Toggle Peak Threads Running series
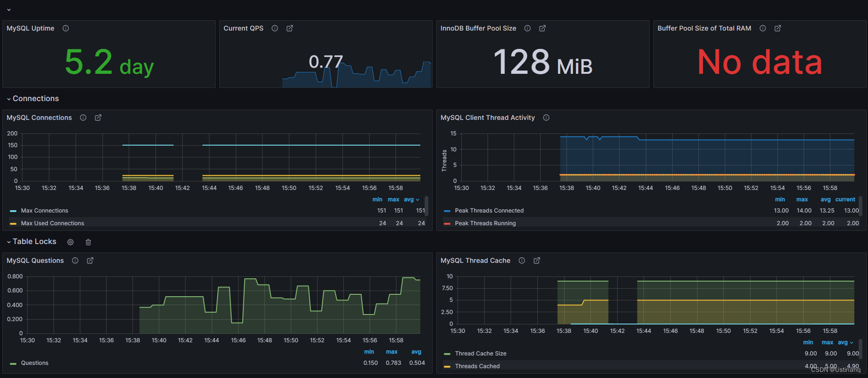Screen dimensions: 868x378 point(485,223)
